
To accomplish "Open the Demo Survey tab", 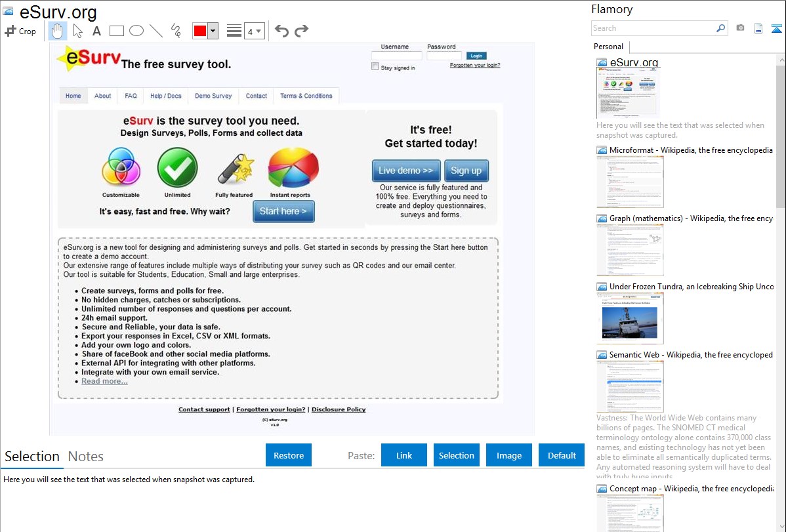I will [213, 96].
